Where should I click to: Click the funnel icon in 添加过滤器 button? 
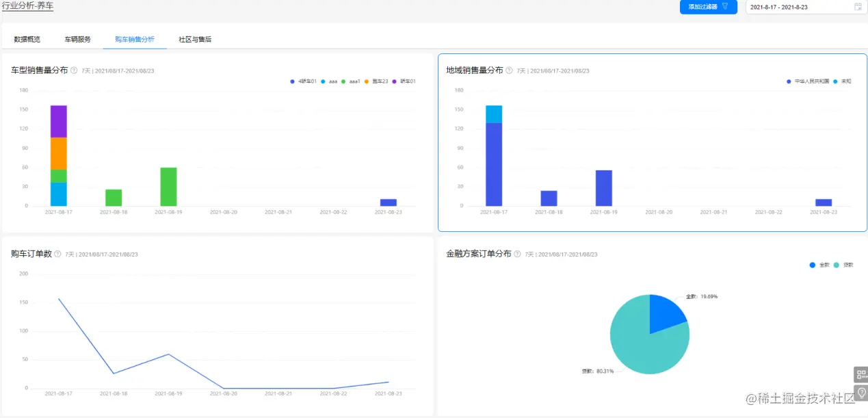725,6
